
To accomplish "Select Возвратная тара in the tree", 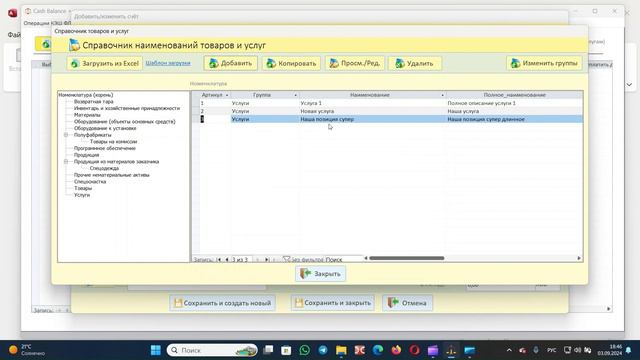I will coord(93,101).
